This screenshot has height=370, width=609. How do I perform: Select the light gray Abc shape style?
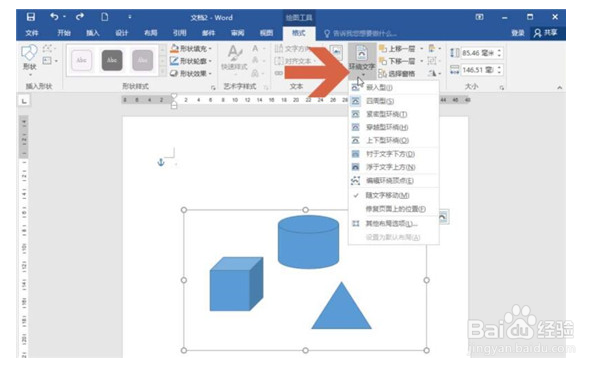click(142, 60)
